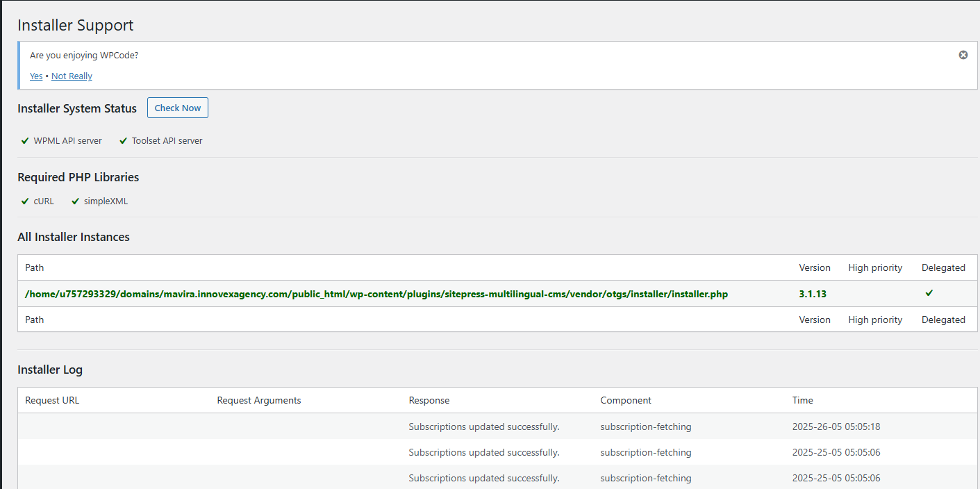Image resolution: width=980 pixels, height=489 pixels.
Task: Click the WPML API server checkmark icon
Action: [x=25, y=141]
